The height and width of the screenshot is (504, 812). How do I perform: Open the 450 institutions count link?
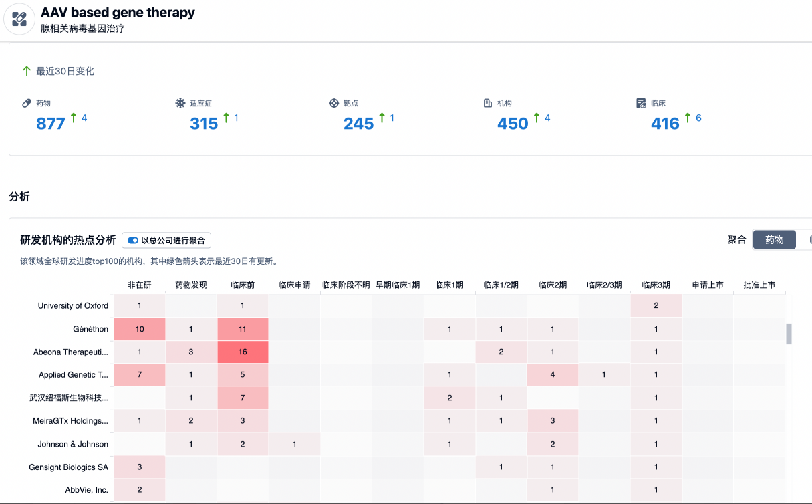click(513, 124)
